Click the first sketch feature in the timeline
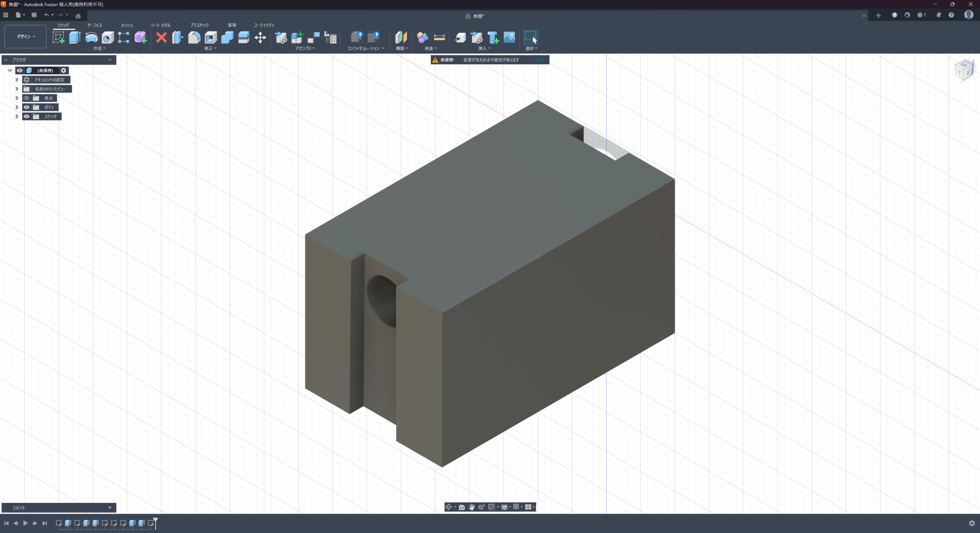This screenshot has width=980, height=533. click(59, 523)
